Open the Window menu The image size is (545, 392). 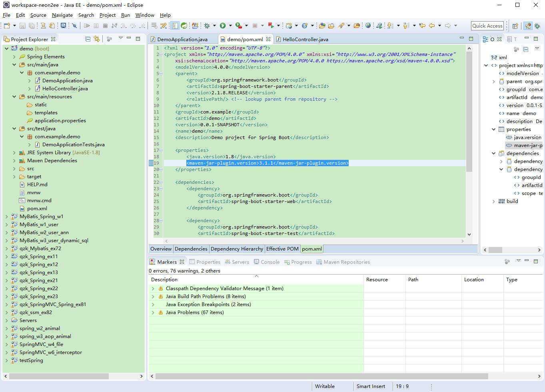(x=145, y=15)
